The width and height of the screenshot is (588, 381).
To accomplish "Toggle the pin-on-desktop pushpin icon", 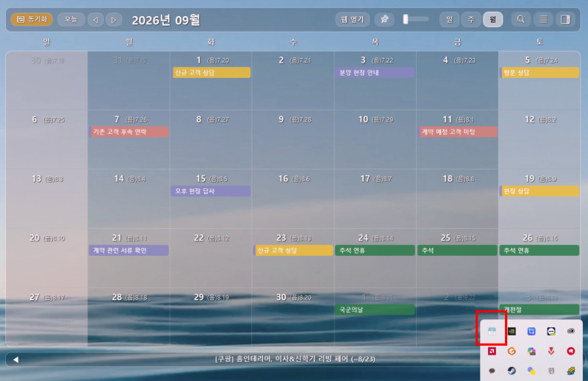I will click(384, 19).
